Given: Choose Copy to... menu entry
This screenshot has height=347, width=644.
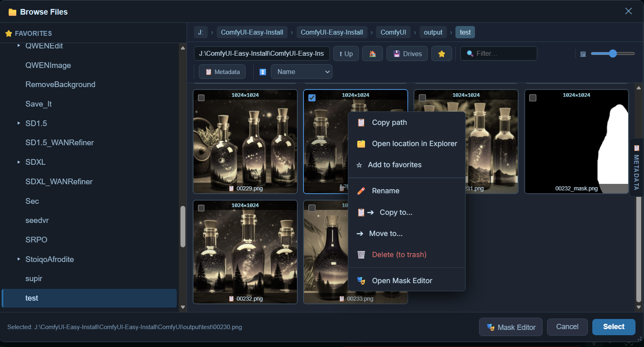Looking at the screenshot, I should click(407, 212).
